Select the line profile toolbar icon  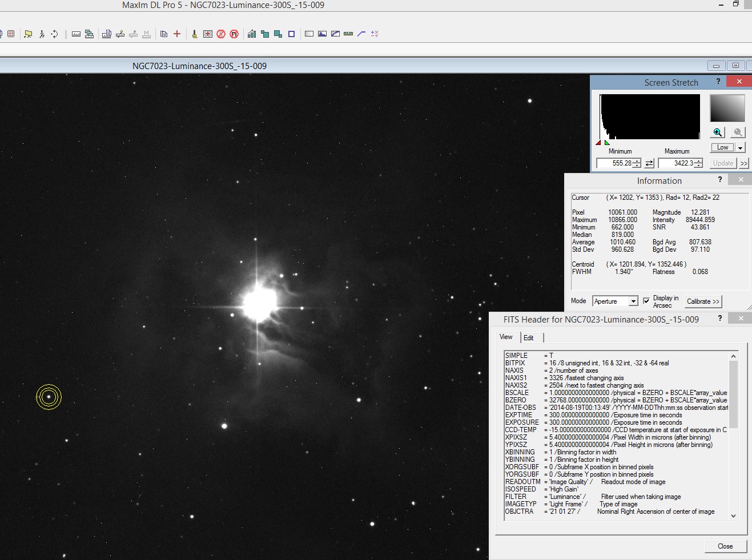point(360,34)
